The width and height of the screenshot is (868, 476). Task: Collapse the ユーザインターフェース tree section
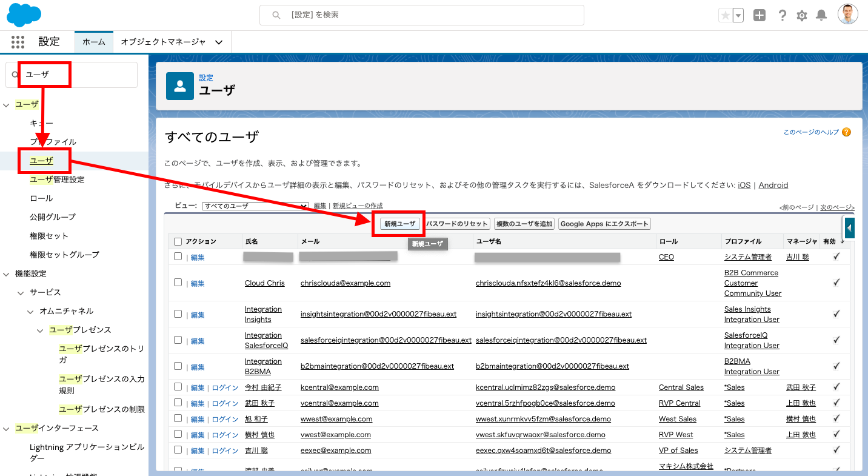(7, 429)
